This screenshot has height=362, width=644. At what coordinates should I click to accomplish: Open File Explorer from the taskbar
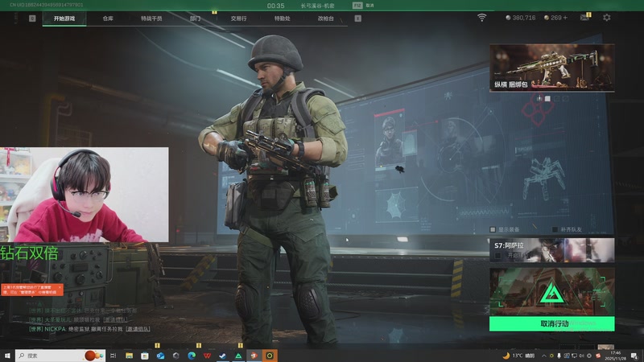click(x=129, y=356)
